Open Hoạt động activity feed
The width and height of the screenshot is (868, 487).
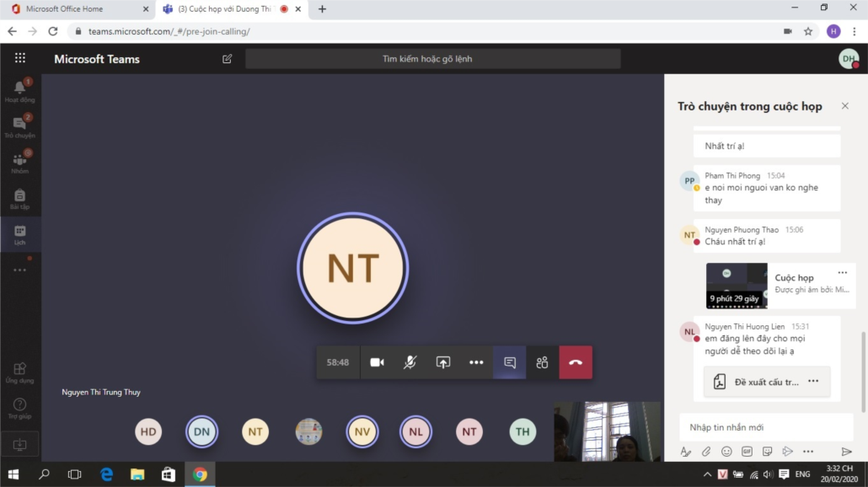pos(20,91)
